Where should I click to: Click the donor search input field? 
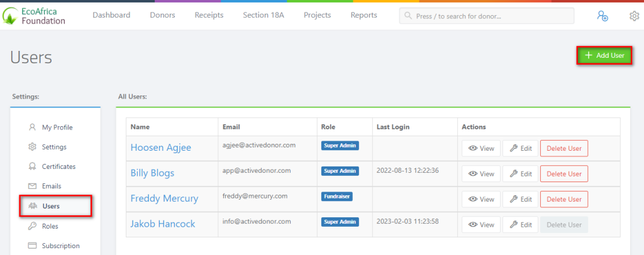tap(487, 16)
